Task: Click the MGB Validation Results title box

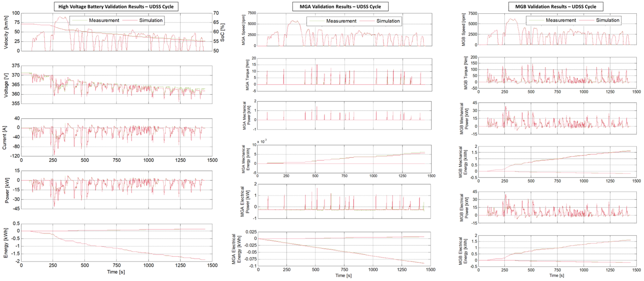Action: [x=555, y=7]
